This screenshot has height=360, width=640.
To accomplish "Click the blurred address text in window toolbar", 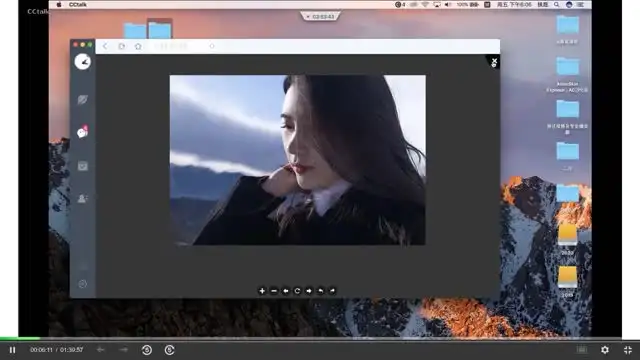I will coord(171,46).
